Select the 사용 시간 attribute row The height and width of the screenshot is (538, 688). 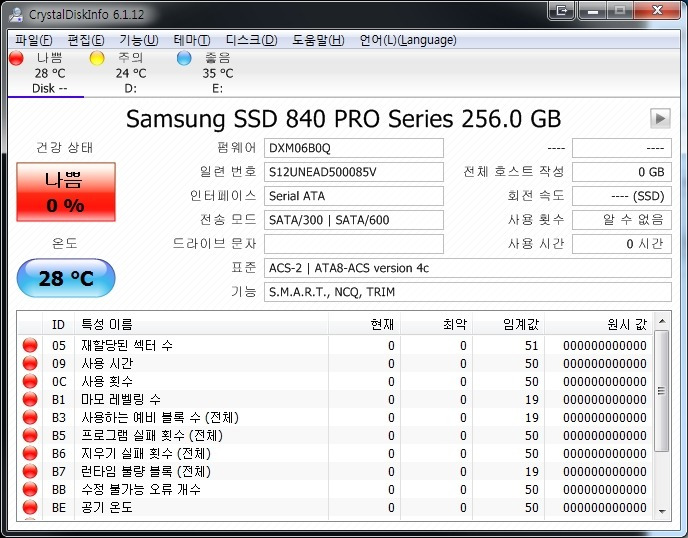[x=335, y=363]
